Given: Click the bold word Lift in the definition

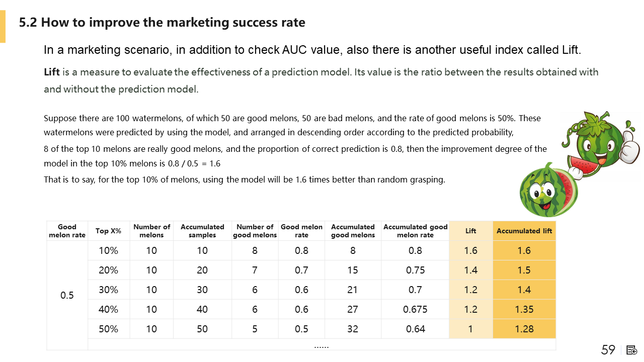Looking at the screenshot, I should [x=52, y=72].
